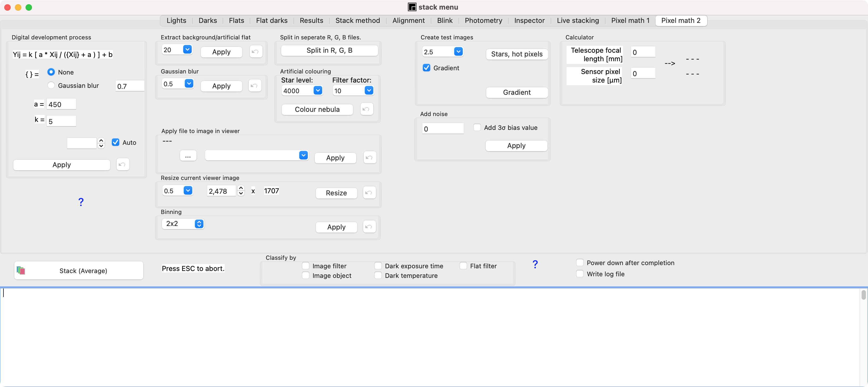Screen dimensions: 868x387
Task: Expand the Filter factor dropdown
Action: (x=369, y=90)
